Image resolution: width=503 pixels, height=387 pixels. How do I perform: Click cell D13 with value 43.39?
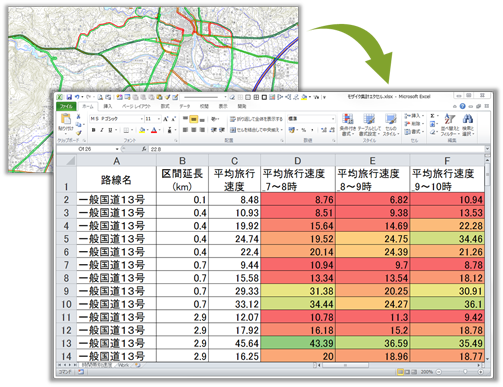coord(298,343)
